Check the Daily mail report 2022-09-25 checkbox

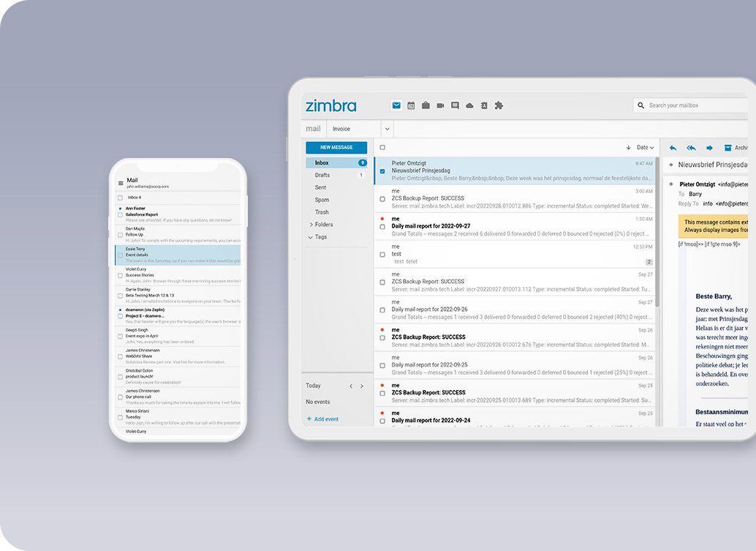click(x=382, y=366)
